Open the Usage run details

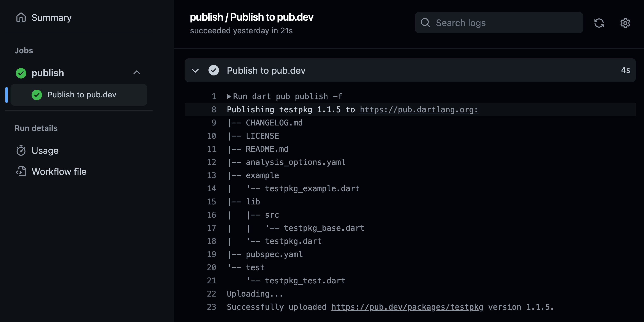point(45,150)
